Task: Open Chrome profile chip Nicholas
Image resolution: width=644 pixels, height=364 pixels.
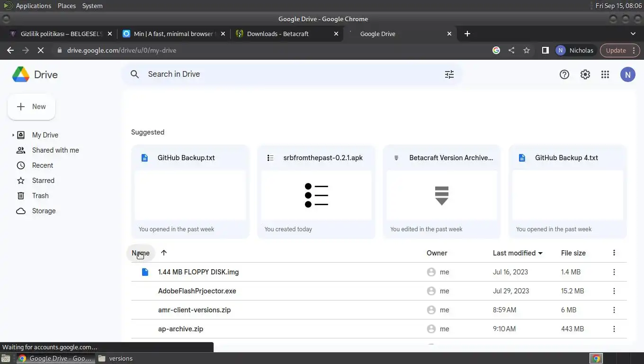Action: 575,50
